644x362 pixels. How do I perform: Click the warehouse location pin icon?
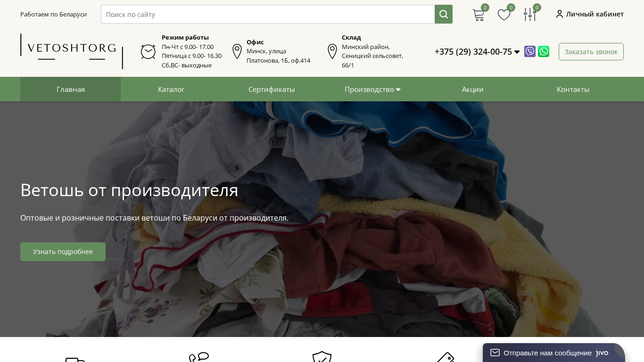(332, 51)
